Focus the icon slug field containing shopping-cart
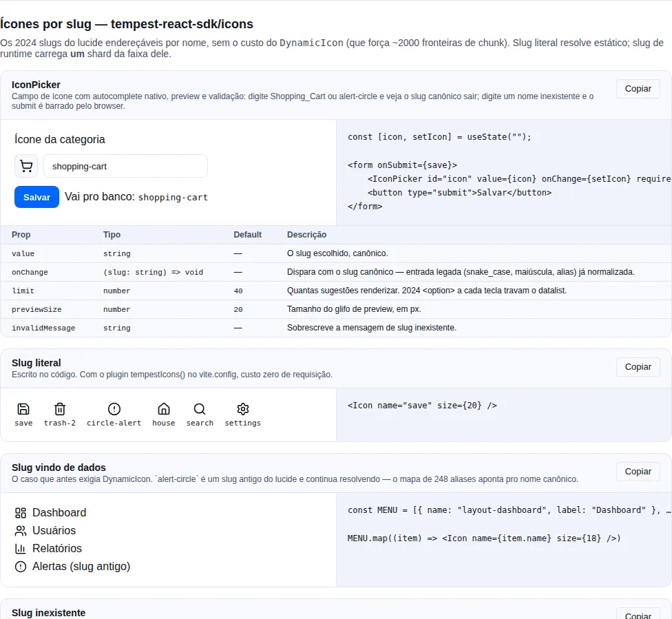This screenshot has height=619, width=672. [x=125, y=167]
